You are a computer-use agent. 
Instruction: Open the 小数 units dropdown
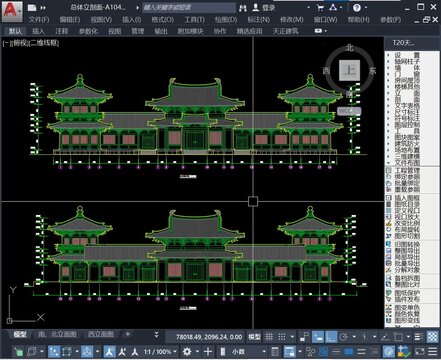click(x=248, y=351)
